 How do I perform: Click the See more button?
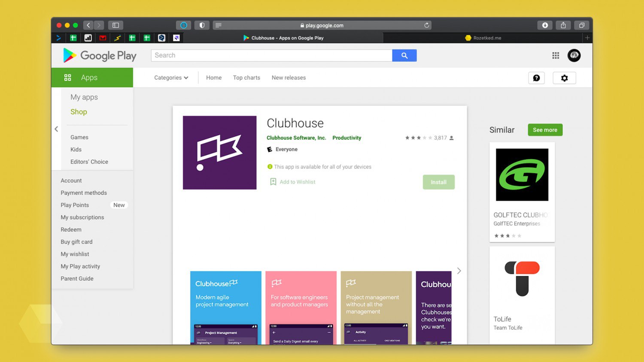point(545,130)
